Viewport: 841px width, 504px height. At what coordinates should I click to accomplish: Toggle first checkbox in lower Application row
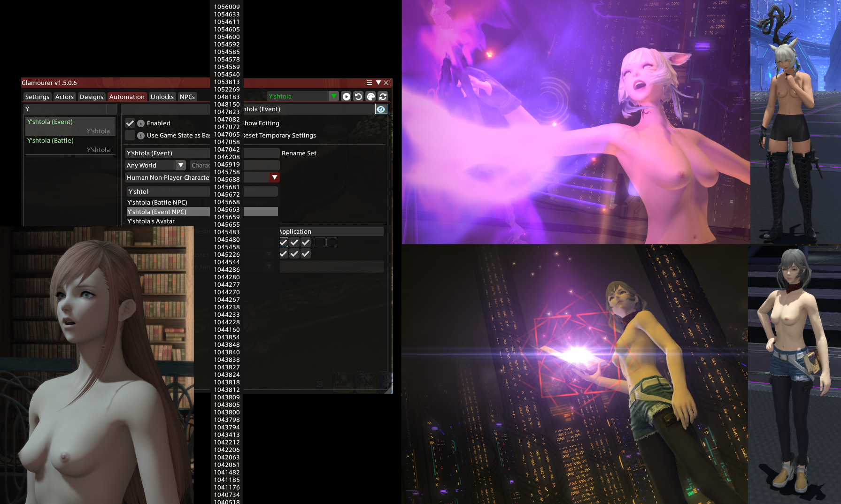click(283, 254)
